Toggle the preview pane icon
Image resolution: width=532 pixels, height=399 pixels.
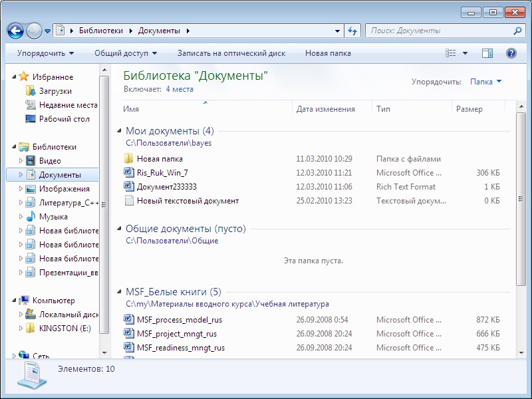tap(487, 53)
